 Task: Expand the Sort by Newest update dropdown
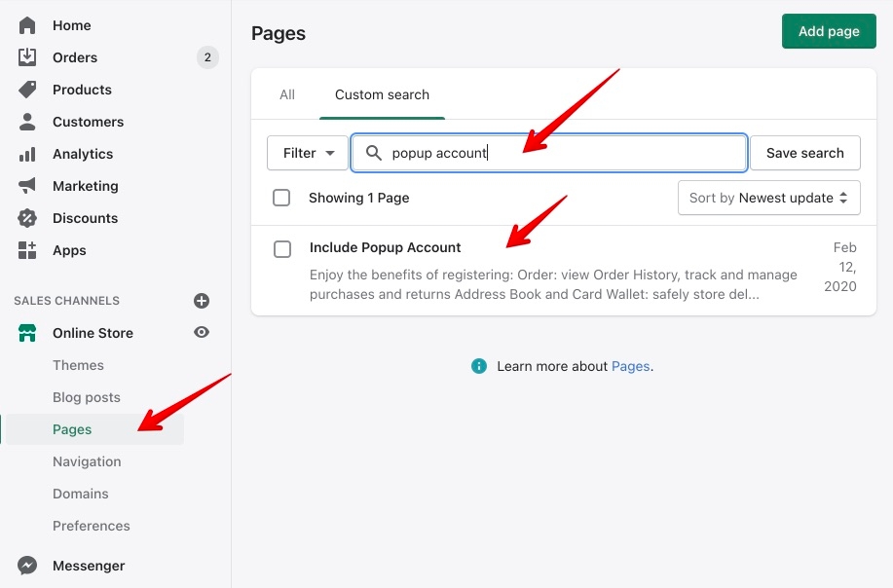tap(768, 198)
